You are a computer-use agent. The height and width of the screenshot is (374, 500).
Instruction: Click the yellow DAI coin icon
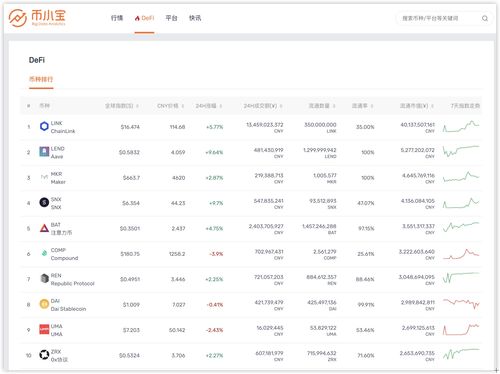click(44, 304)
